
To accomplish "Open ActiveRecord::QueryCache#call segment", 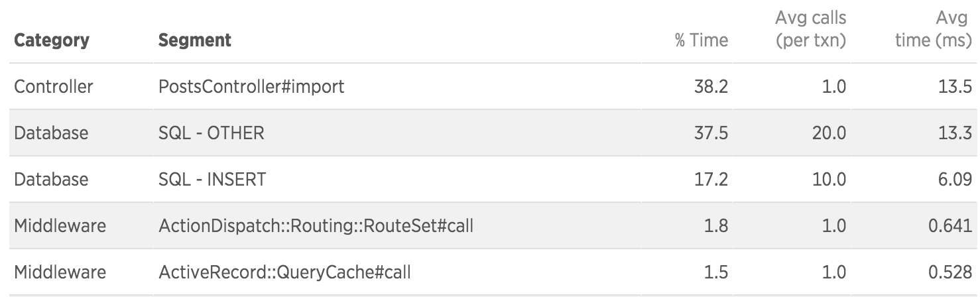I will pos(284,272).
